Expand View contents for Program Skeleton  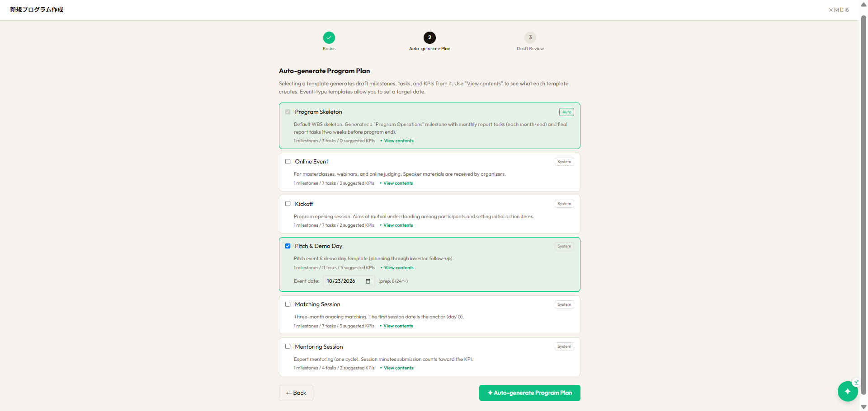[397, 141]
